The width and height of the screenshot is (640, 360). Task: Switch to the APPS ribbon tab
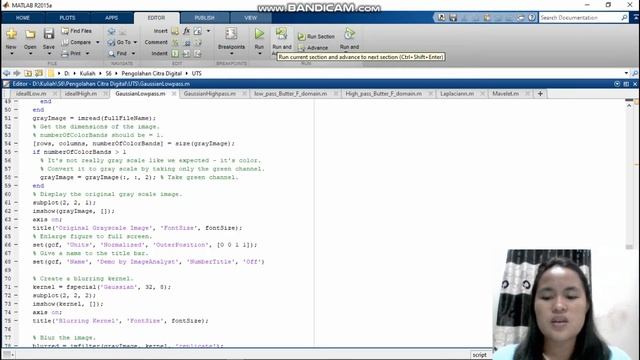(111, 18)
